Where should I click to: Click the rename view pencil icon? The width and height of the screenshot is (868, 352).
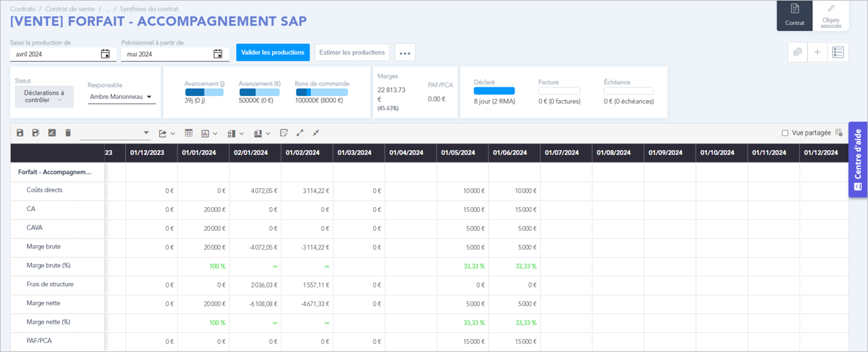click(x=52, y=133)
